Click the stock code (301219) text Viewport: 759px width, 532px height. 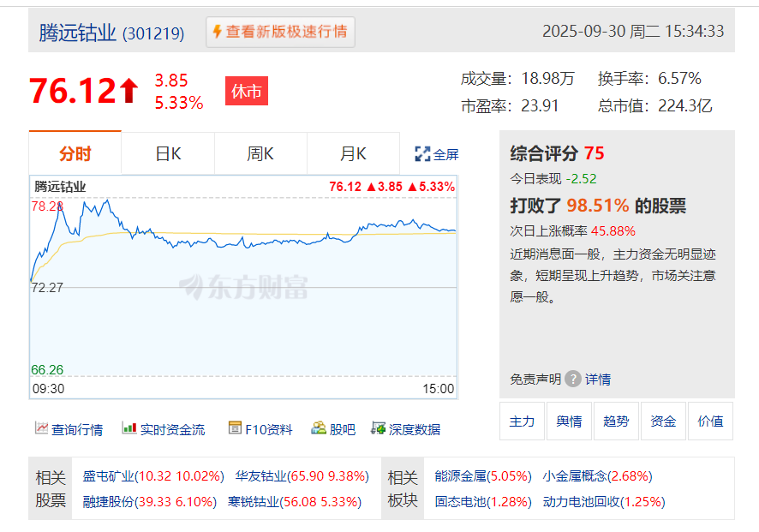153,34
